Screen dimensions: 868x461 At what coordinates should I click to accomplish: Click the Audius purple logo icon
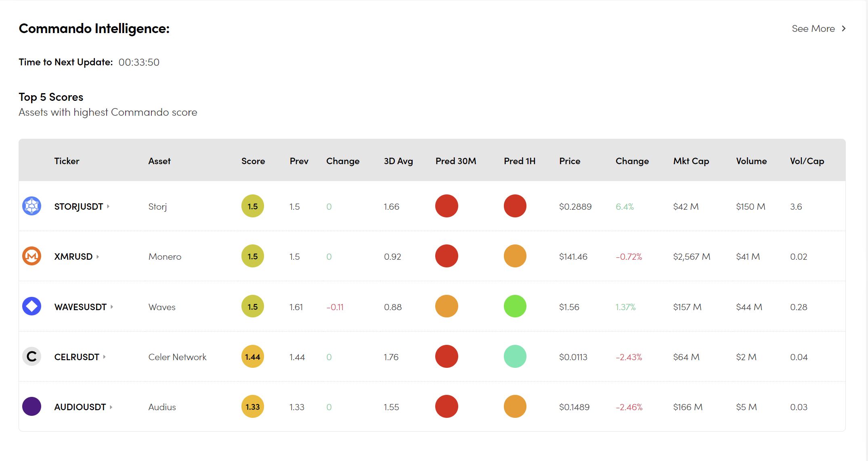click(31, 407)
